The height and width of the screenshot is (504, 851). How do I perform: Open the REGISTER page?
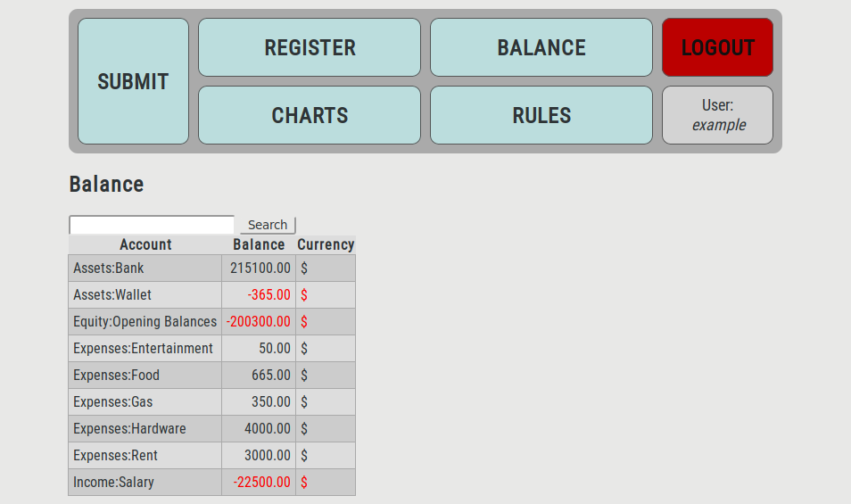pyautogui.click(x=310, y=47)
